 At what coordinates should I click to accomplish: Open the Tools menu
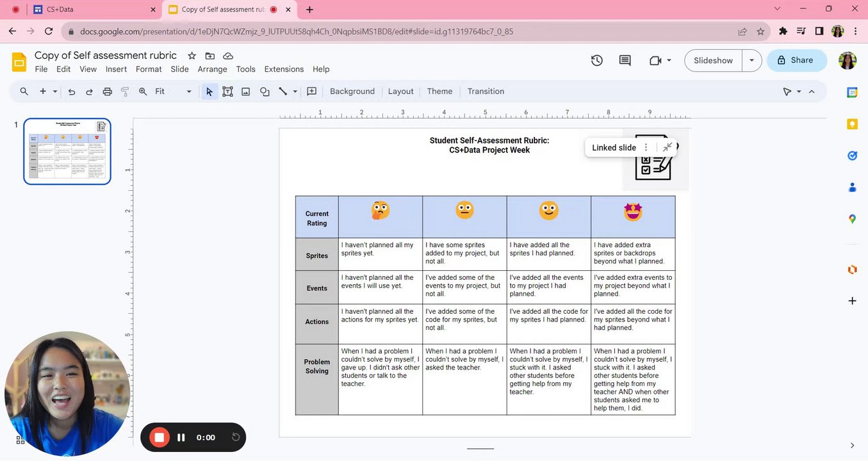(245, 69)
